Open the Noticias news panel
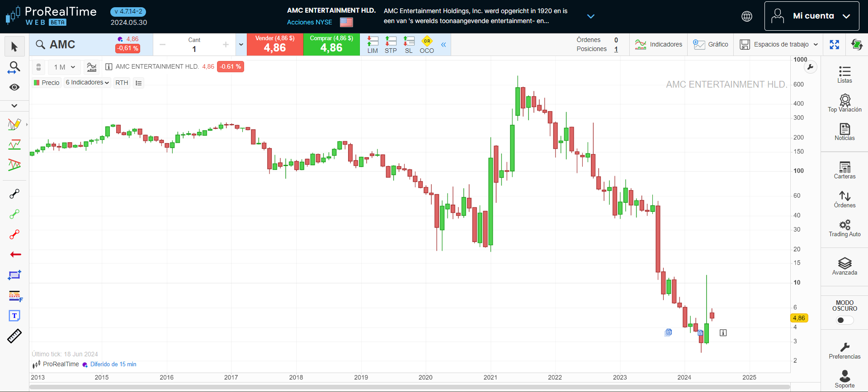This screenshot has width=868, height=392. pyautogui.click(x=844, y=132)
